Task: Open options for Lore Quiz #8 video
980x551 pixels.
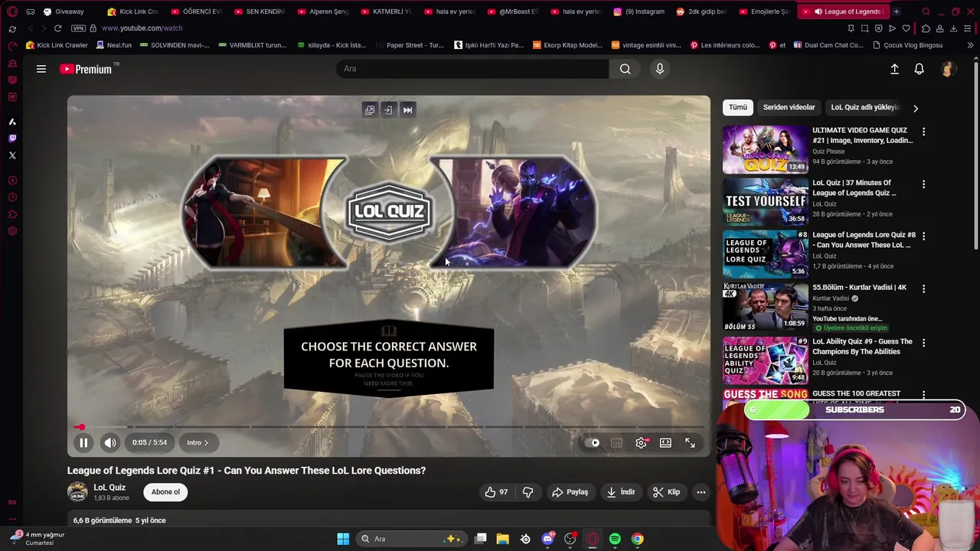Action: tap(923, 236)
